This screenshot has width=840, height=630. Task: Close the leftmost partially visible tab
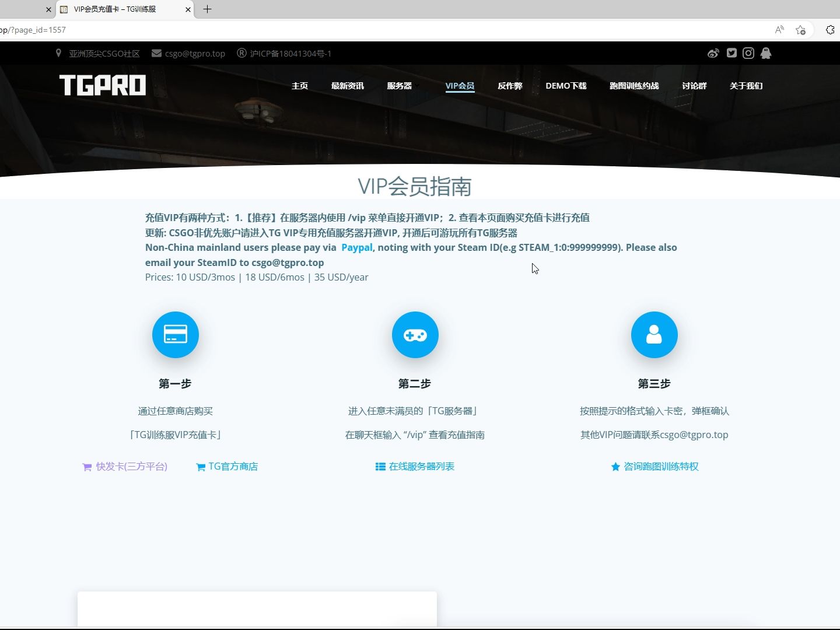48,9
